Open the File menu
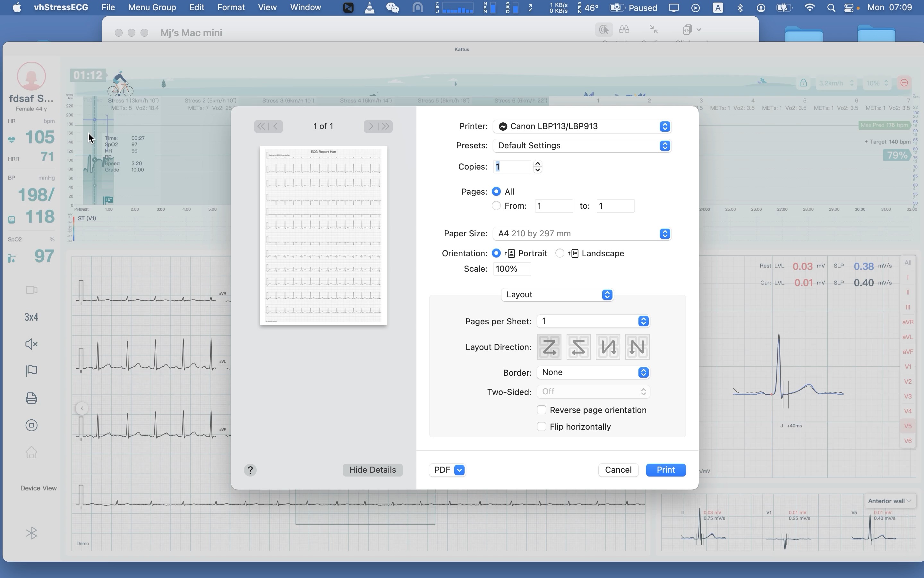The width and height of the screenshot is (924, 578). (108, 8)
